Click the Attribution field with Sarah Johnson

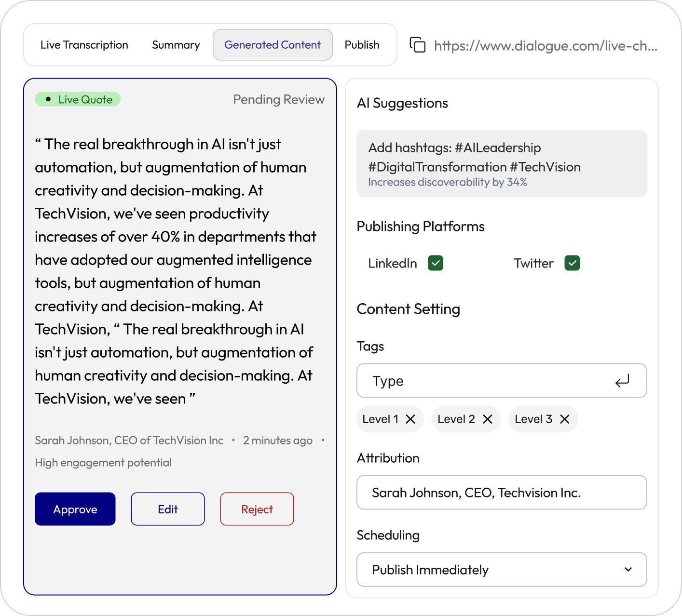(502, 493)
